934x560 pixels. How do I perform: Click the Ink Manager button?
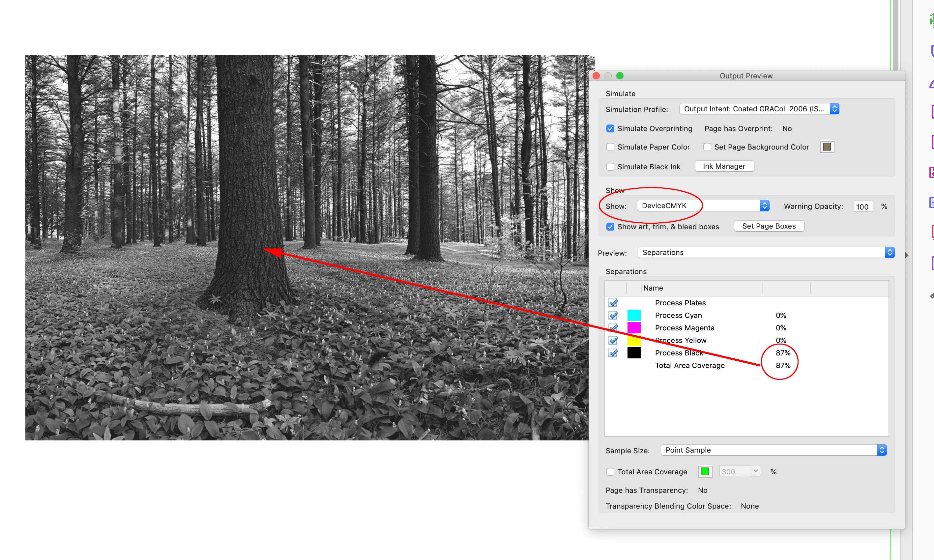tap(724, 166)
